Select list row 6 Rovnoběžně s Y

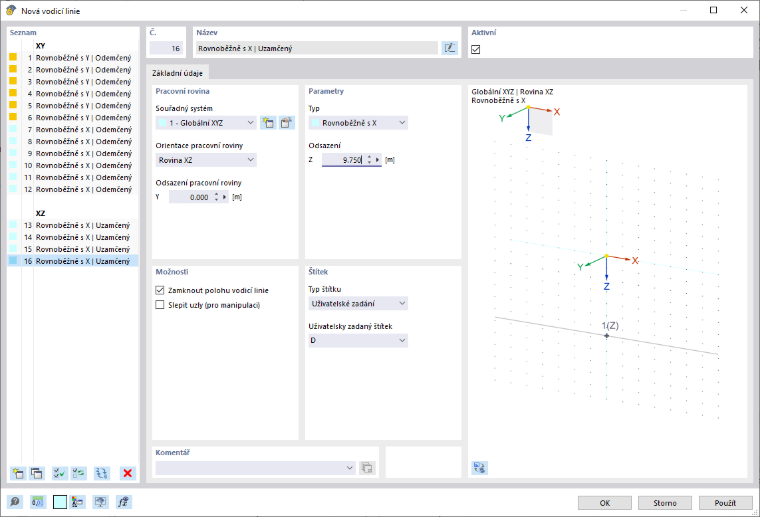pyautogui.click(x=73, y=117)
